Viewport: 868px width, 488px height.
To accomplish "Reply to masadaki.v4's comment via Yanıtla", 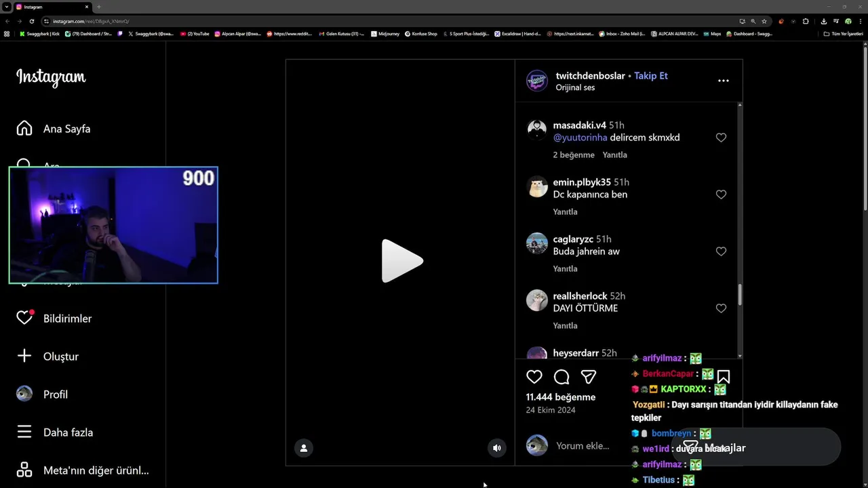I will pyautogui.click(x=614, y=155).
